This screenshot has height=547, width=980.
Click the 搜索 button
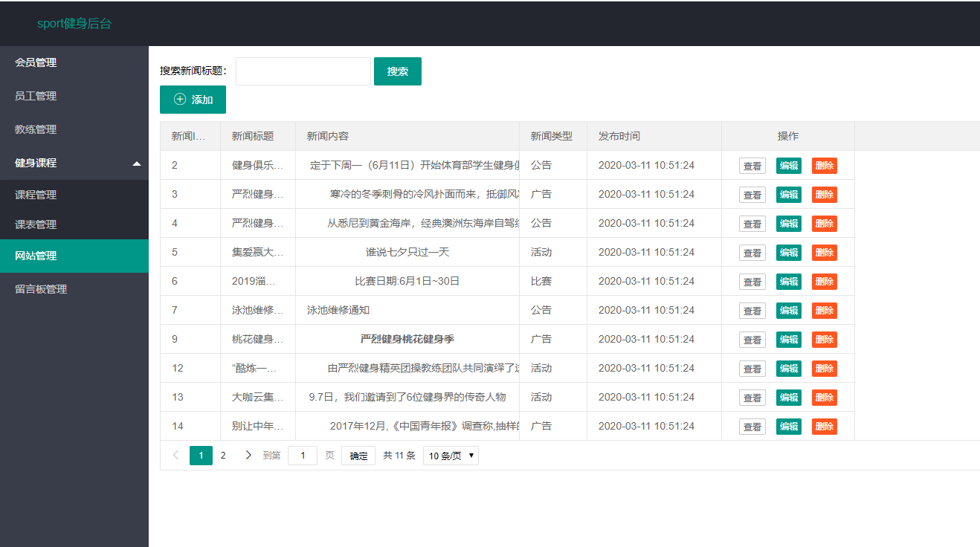pyautogui.click(x=398, y=71)
